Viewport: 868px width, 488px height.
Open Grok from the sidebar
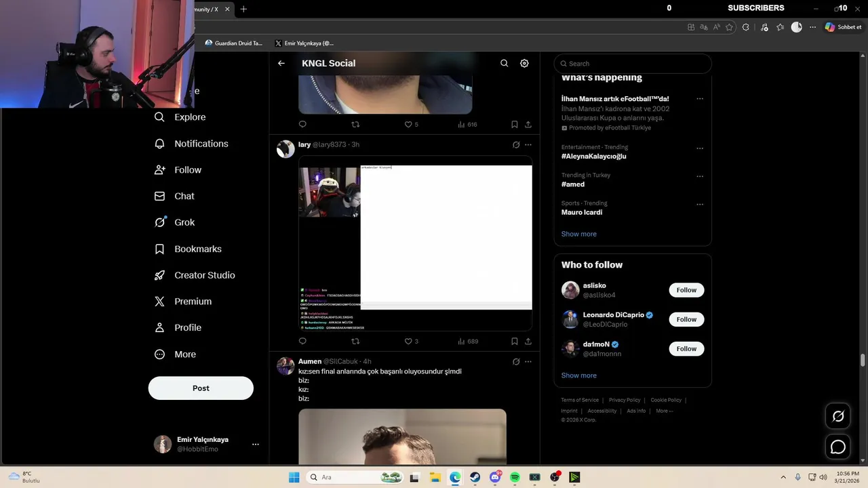coord(175,222)
